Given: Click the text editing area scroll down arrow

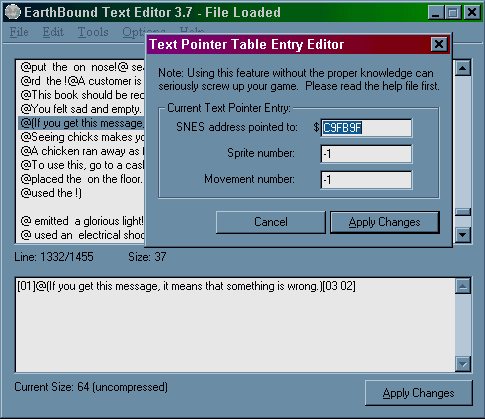Looking at the screenshot, I should point(463,364).
